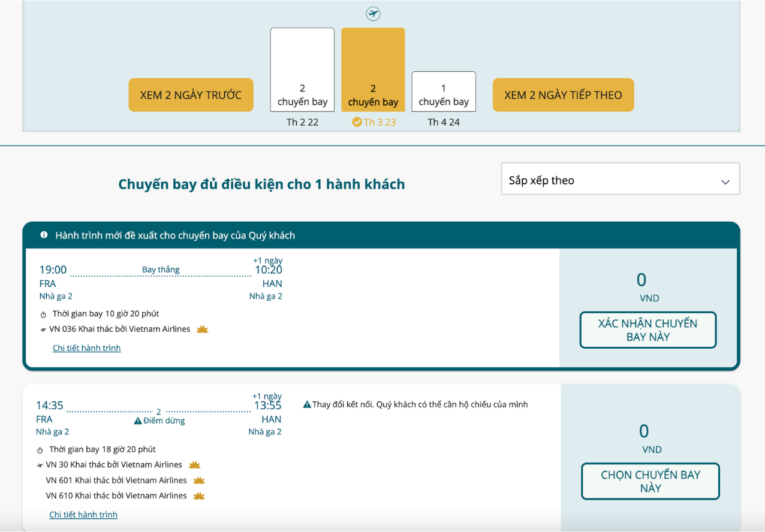The width and height of the screenshot is (765, 532).
Task: Click the lotus icon beside VN 036
Action: pos(202,330)
